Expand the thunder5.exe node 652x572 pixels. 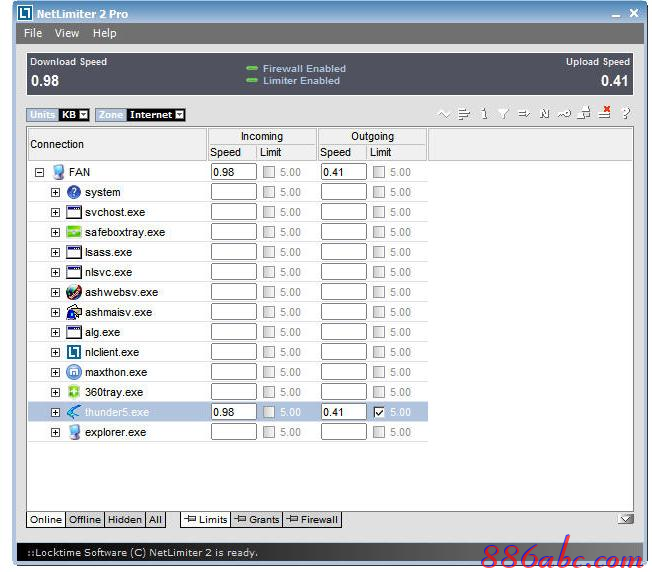(55, 412)
